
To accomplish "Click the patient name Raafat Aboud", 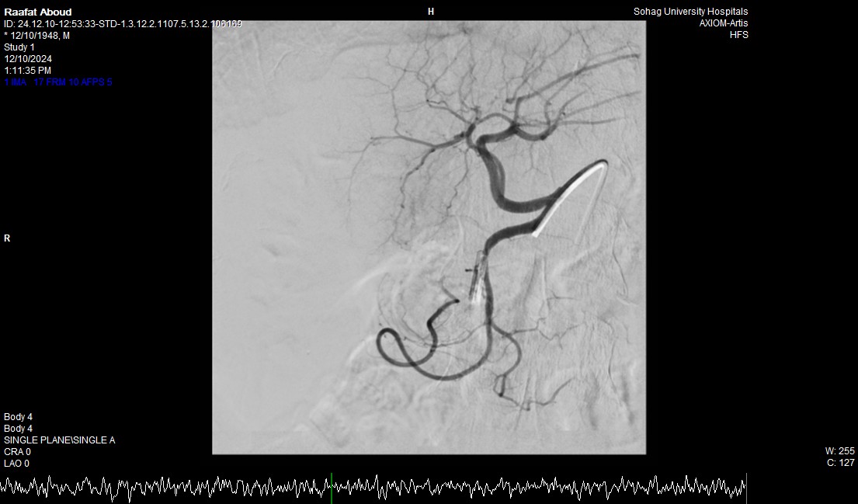I will coord(38,12).
